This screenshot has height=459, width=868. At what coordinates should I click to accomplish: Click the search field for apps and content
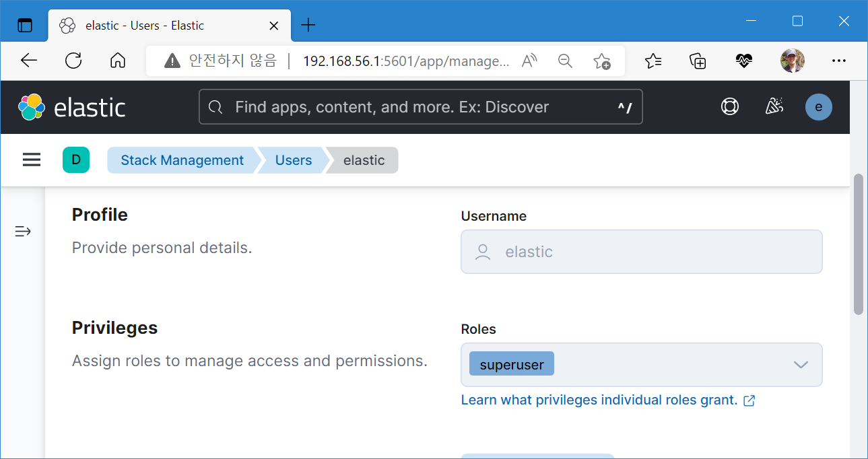[x=421, y=107]
